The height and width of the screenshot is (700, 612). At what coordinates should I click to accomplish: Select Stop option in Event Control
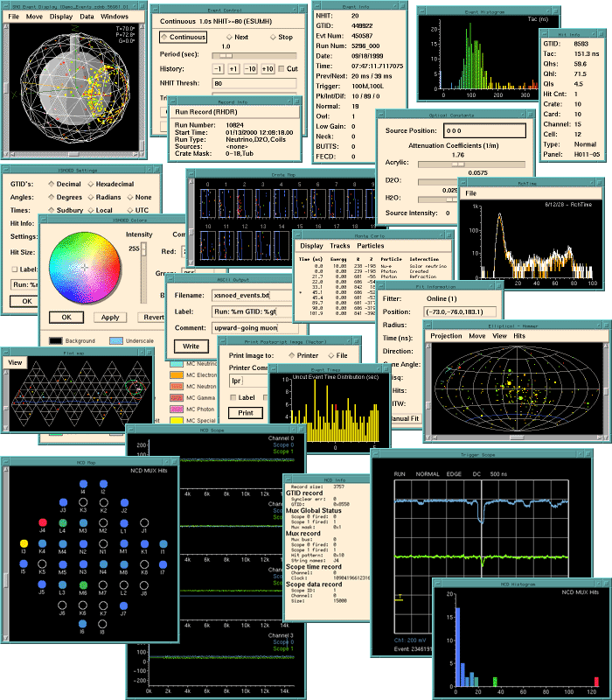[x=282, y=37]
